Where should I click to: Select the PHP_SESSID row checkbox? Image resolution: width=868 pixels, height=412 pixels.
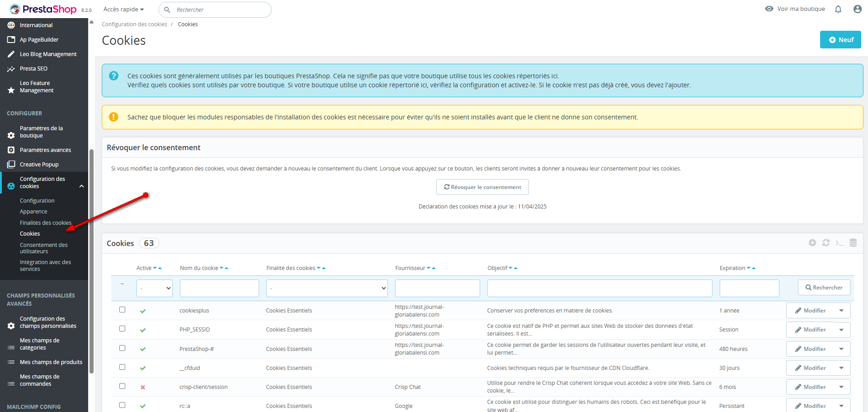click(122, 329)
